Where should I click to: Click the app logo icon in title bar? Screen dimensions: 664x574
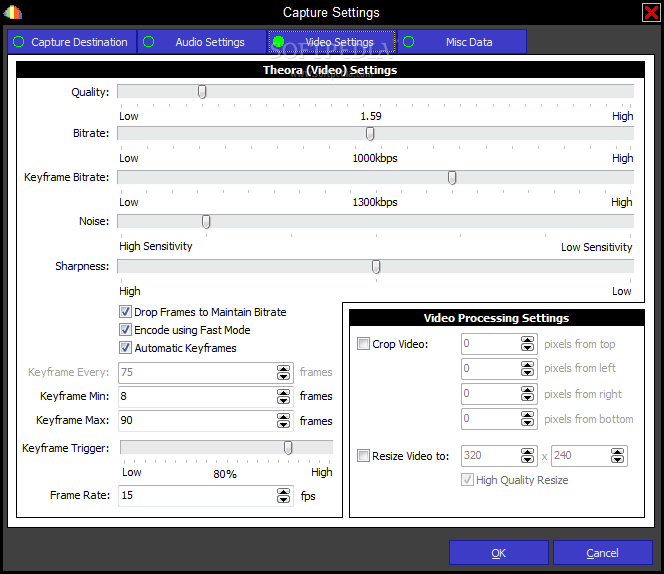pos(13,12)
